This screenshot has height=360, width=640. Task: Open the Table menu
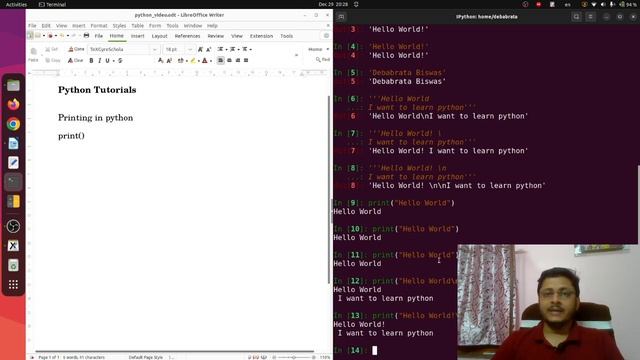(x=138, y=26)
